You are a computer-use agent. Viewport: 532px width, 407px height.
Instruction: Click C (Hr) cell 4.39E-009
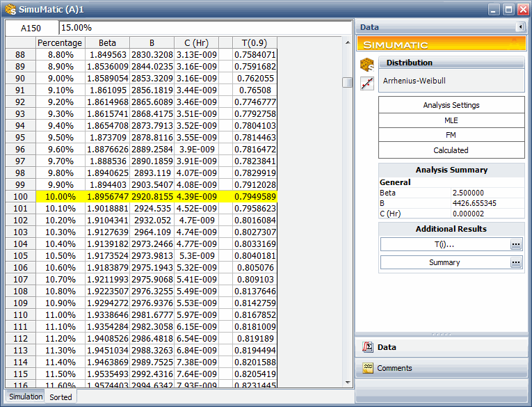click(x=196, y=196)
